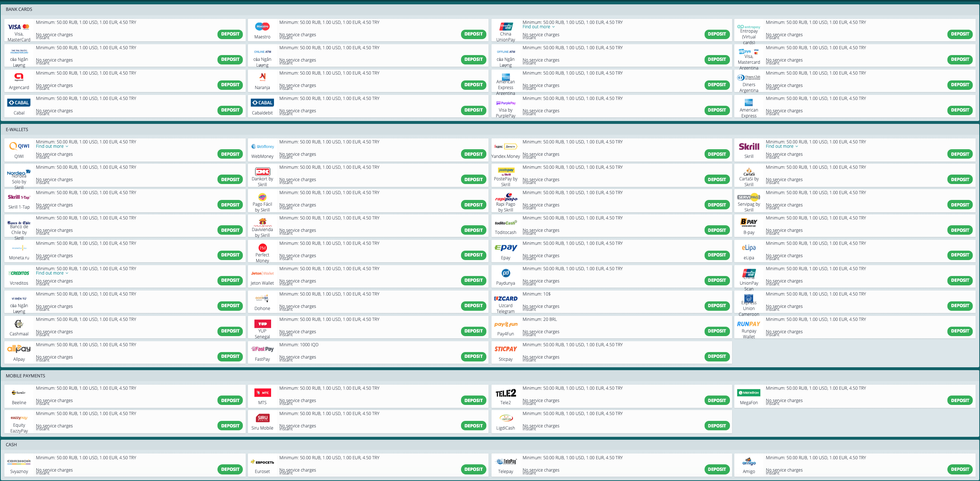The image size is (980, 481).
Task: Click the 'Minimum: 1000 IQD' text
Action: 299,345
